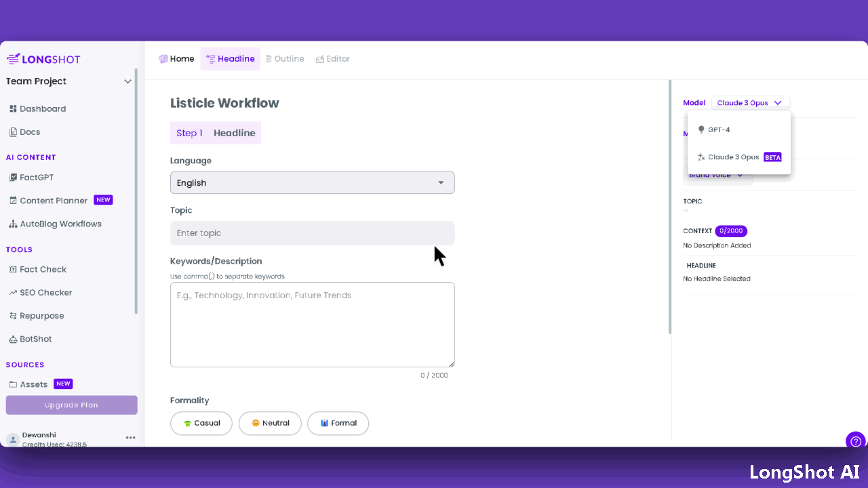Viewport: 868px width, 488px height.
Task: Select Claude 3 Opus BETA option
Action: pyautogui.click(x=739, y=157)
